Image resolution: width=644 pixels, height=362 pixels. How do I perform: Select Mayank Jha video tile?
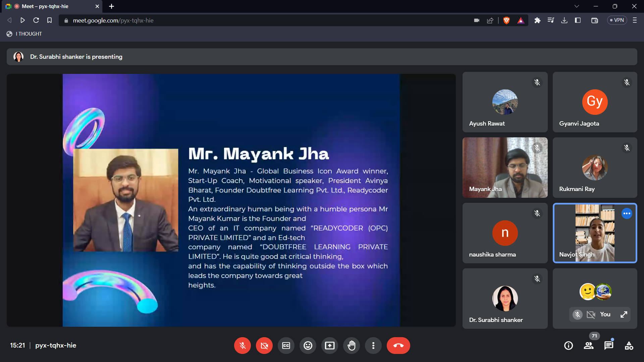pyautogui.click(x=505, y=168)
